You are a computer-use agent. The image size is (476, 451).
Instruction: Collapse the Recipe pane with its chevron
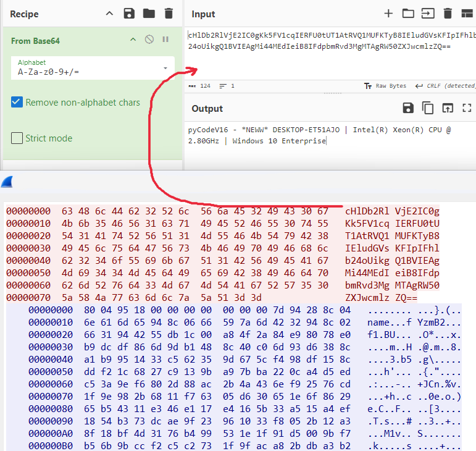point(109,14)
